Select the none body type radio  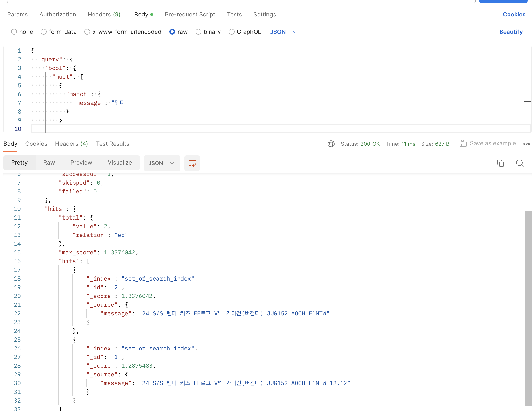click(x=14, y=32)
